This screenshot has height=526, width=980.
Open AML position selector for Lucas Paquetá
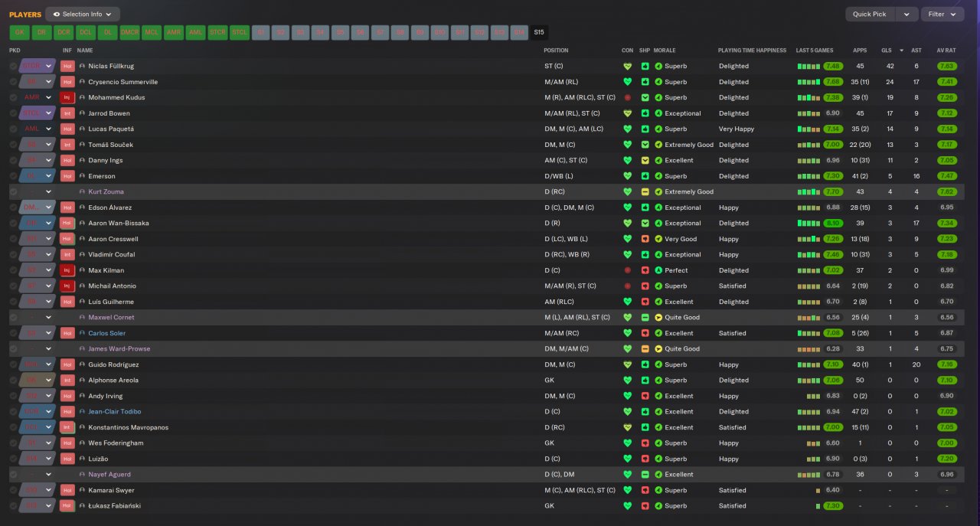[38, 129]
